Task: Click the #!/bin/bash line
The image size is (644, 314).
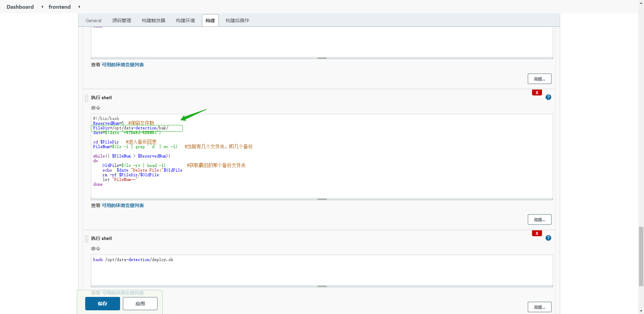Action: pos(106,119)
